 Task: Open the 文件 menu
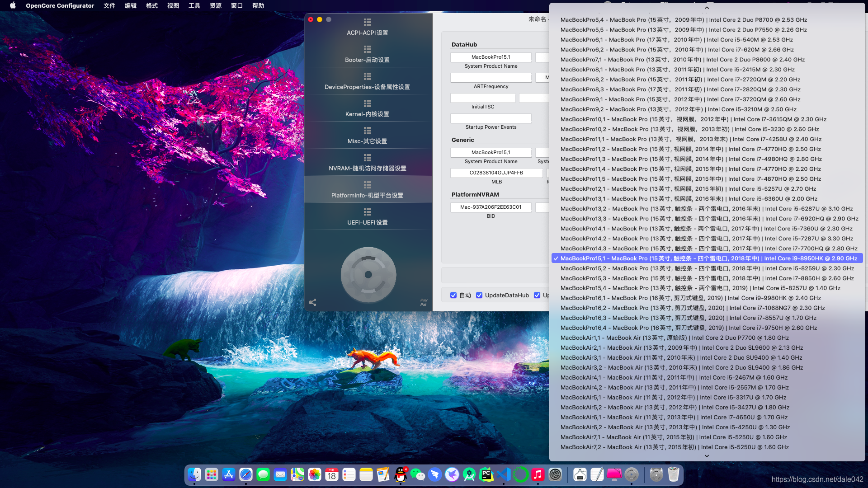[x=109, y=5]
